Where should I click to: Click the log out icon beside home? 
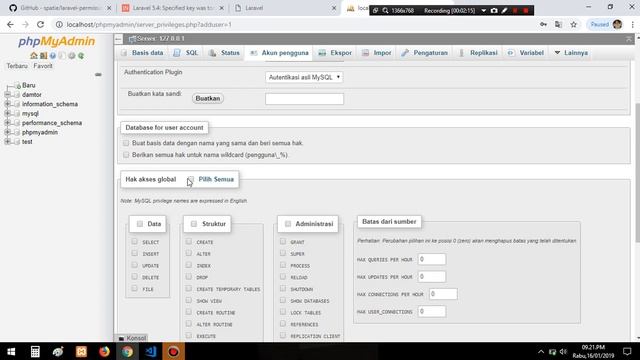[x=43, y=56]
